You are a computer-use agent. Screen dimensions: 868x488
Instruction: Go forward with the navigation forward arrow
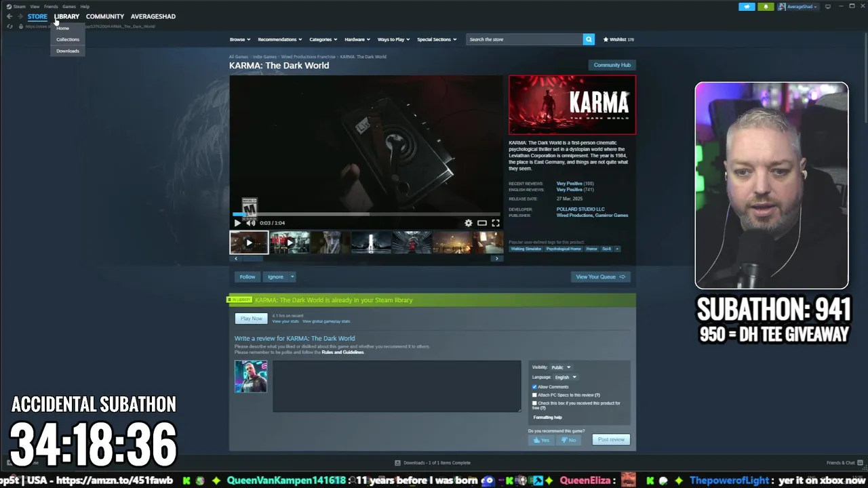(19, 16)
